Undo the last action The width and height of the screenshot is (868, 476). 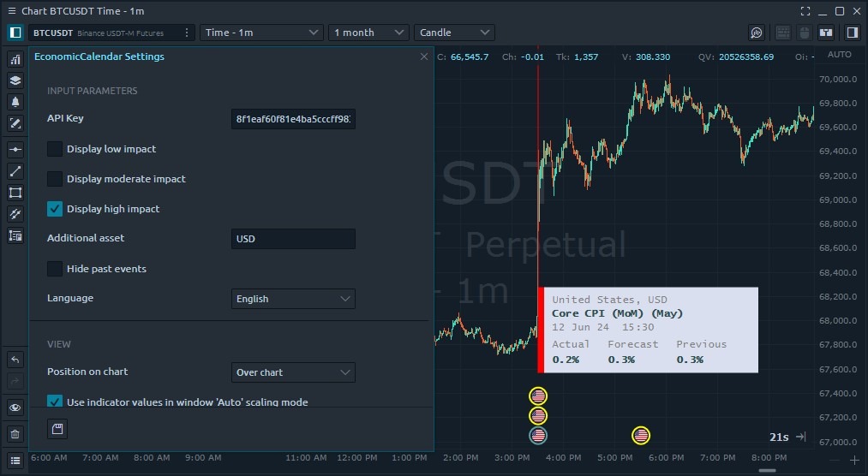(15, 360)
